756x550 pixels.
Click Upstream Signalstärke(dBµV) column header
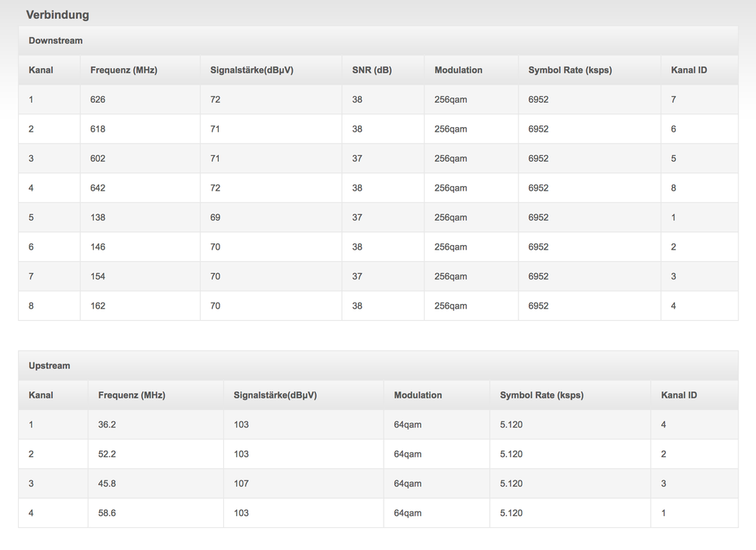point(275,395)
